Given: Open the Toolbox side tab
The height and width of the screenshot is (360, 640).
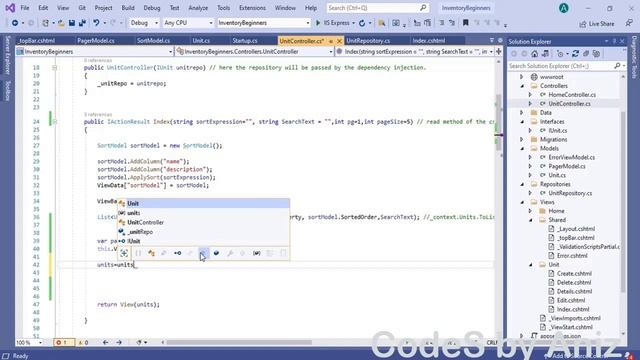Looking at the screenshot, I should pos(7,90).
